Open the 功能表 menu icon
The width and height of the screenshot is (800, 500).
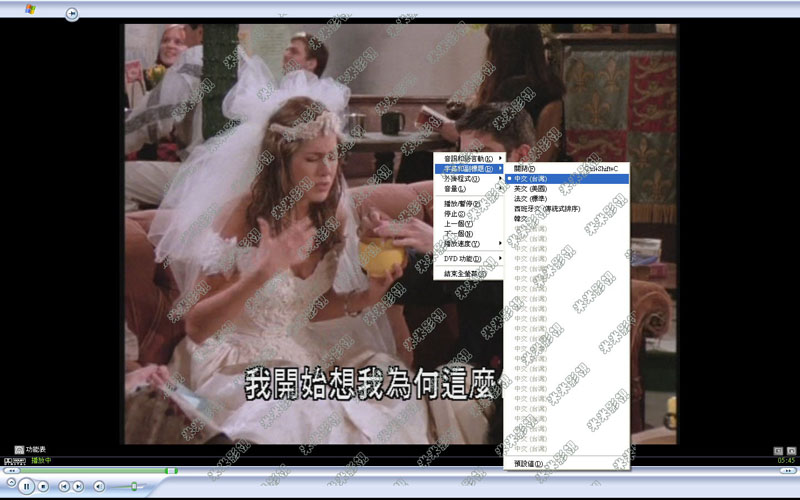(19, 449)
